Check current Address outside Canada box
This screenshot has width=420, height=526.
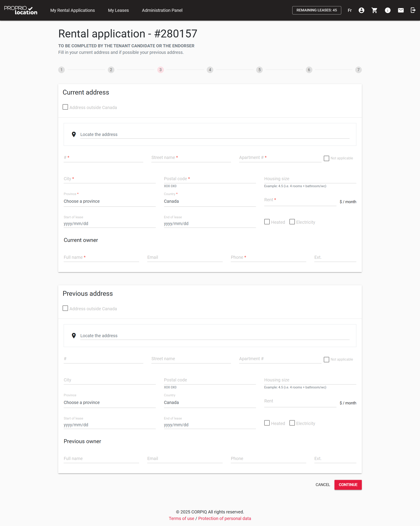[x=65, y=107]
